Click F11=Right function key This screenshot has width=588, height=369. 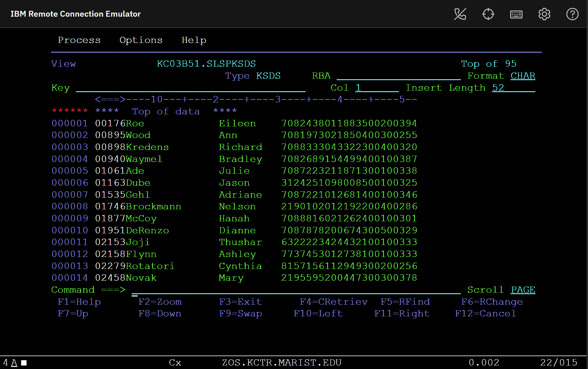(402, 313)
